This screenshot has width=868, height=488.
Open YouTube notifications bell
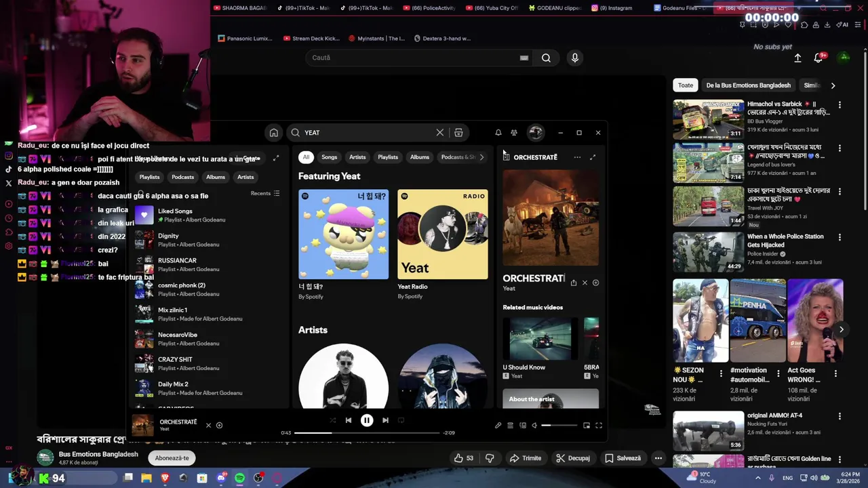[818, 58]
